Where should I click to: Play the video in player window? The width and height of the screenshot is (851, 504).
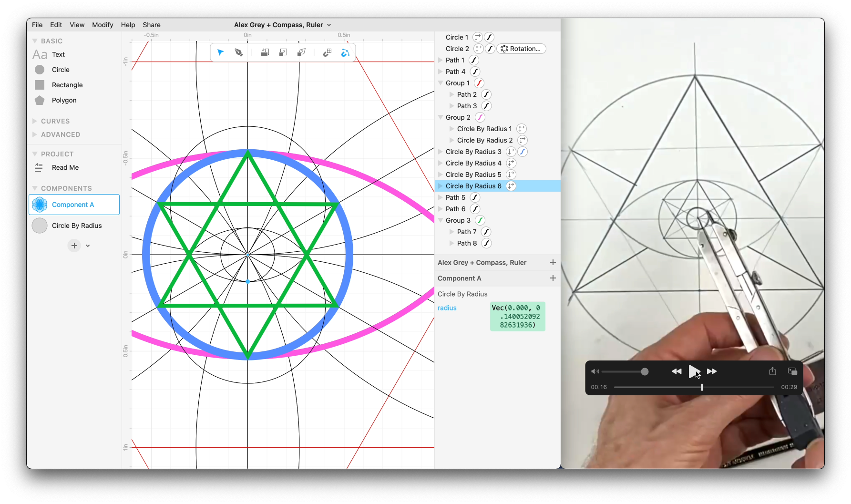694,371
